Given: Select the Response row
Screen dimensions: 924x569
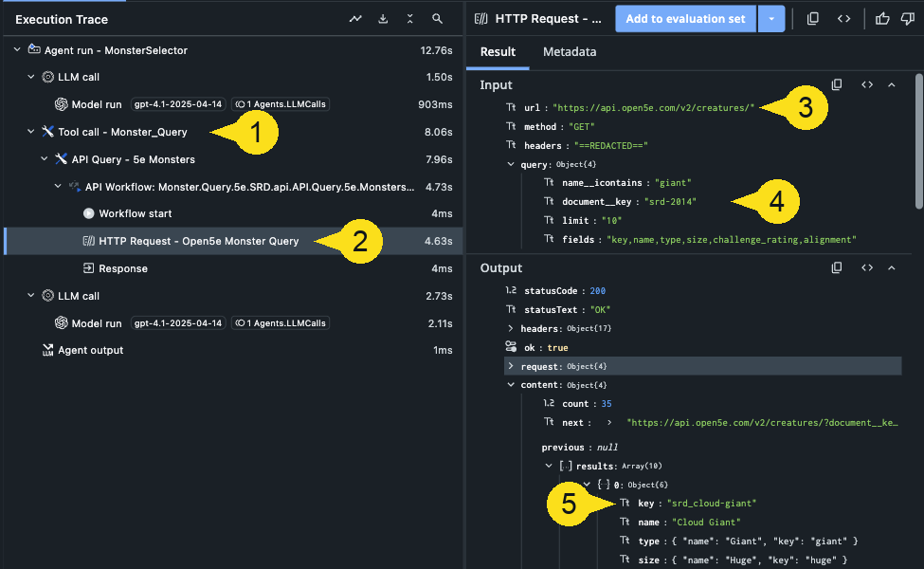Looking at the screenshot, I should [x=233, y=268].
